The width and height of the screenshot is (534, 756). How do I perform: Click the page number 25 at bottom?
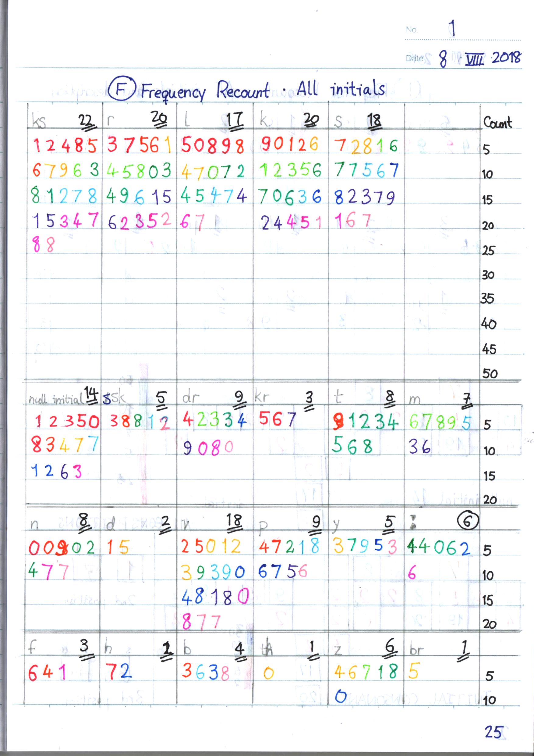[493, 732]
